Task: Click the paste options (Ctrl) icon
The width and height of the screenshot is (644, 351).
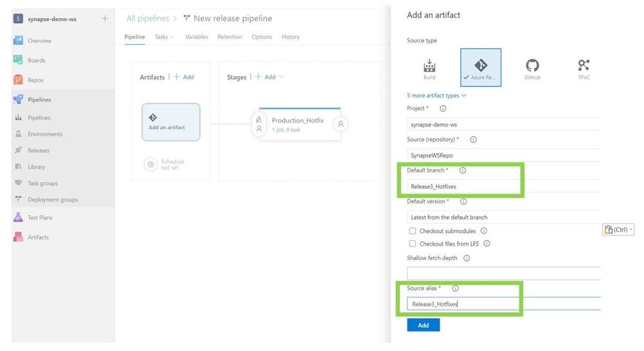Action: [618, 229]
